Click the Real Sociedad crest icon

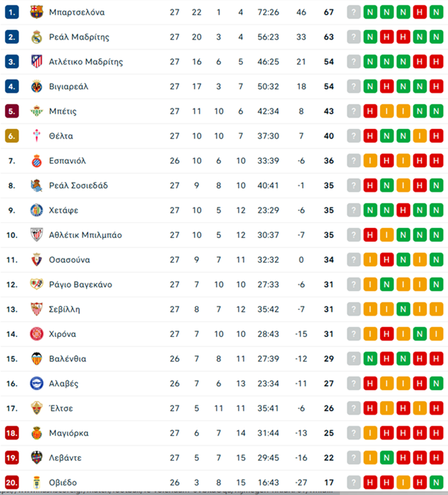36,186
